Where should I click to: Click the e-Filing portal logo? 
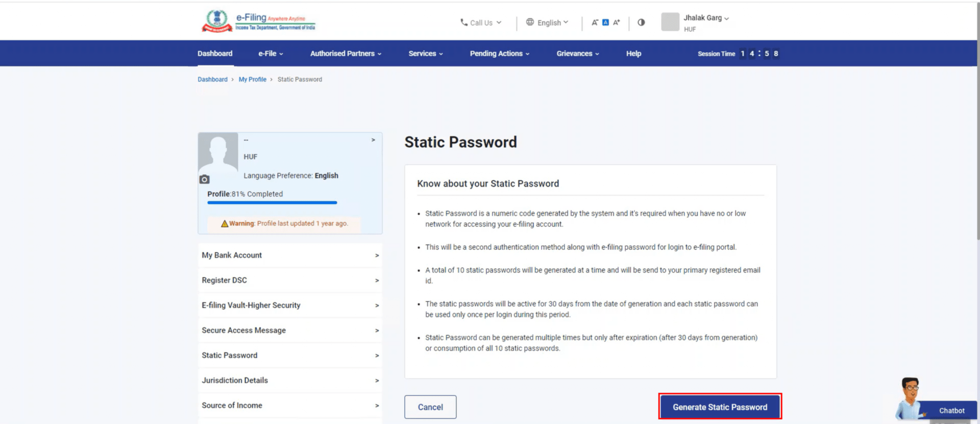click(258, 21)
